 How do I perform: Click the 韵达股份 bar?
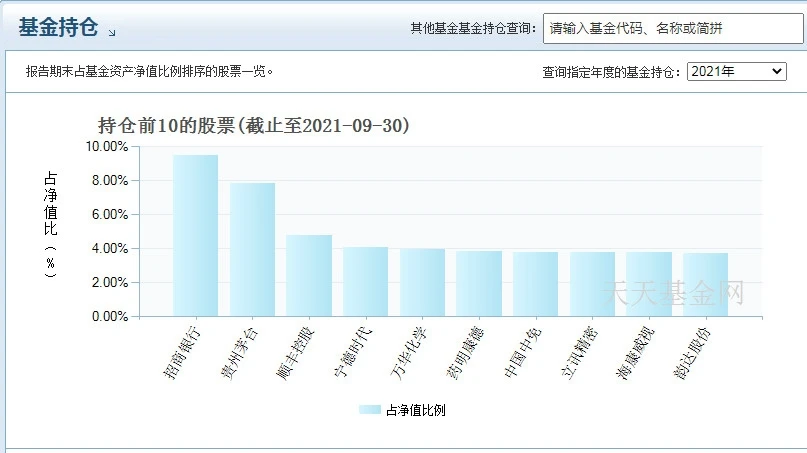pos(706,284)
